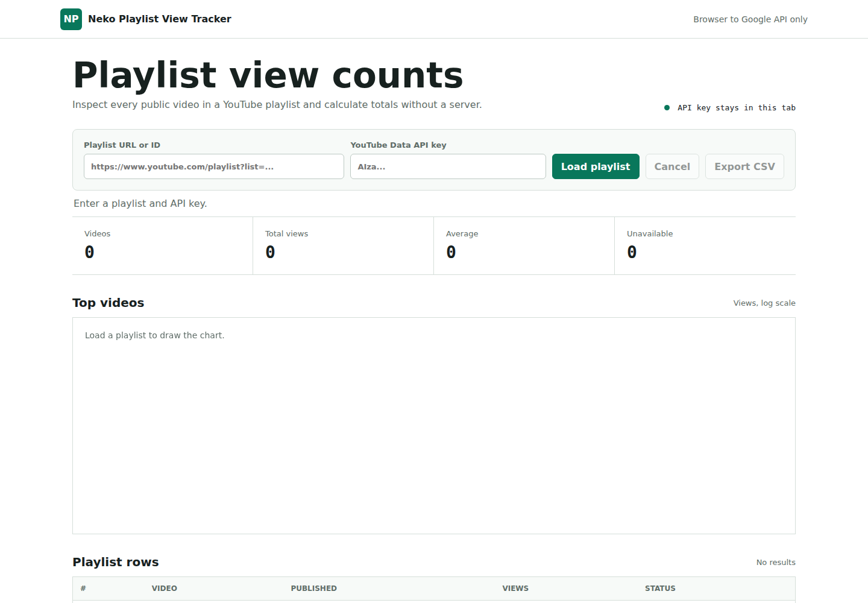Click 'API key stays in this tab' text
Image resolution: width=868 pixels, height=603 pixels.
pyautogui.click(x=737, y=108)
